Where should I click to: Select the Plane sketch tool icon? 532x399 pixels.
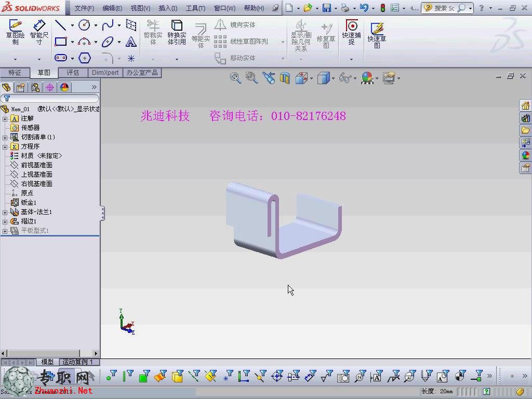click(x=131, y=25)
